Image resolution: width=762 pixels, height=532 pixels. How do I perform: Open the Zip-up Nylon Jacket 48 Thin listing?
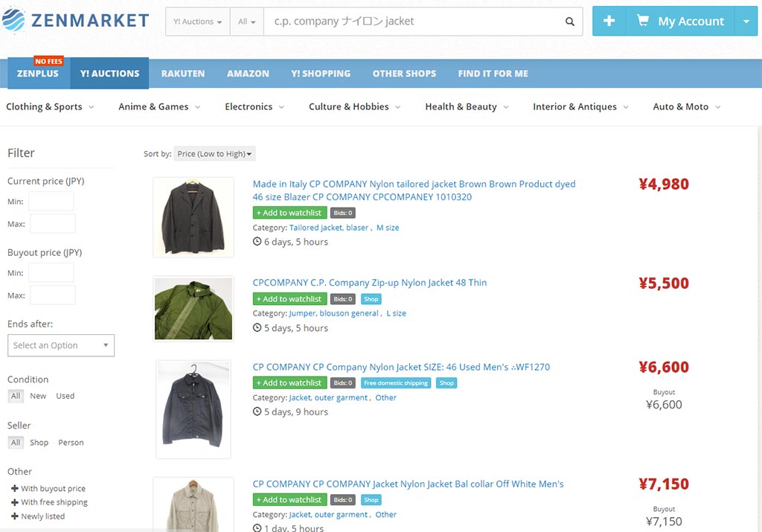click(x=369, y=283)
